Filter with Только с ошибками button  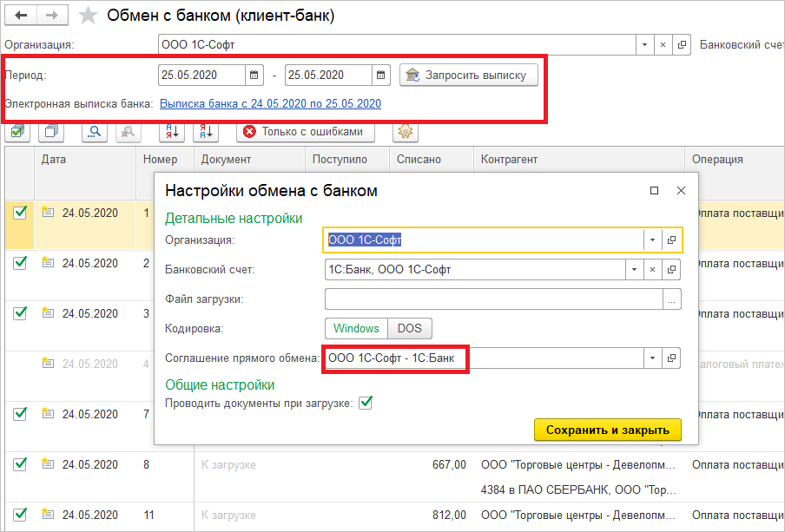pyautogui.click(x=306, y=132)
